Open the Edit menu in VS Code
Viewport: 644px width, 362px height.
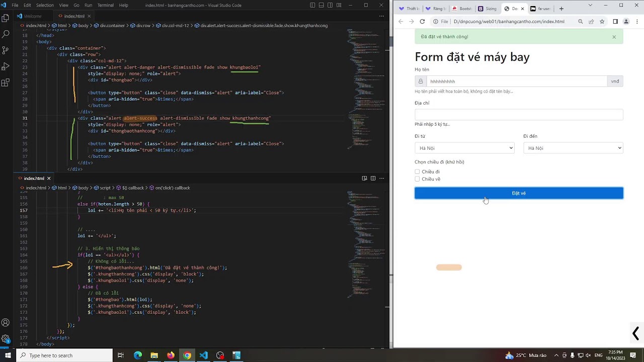point(27,5)
